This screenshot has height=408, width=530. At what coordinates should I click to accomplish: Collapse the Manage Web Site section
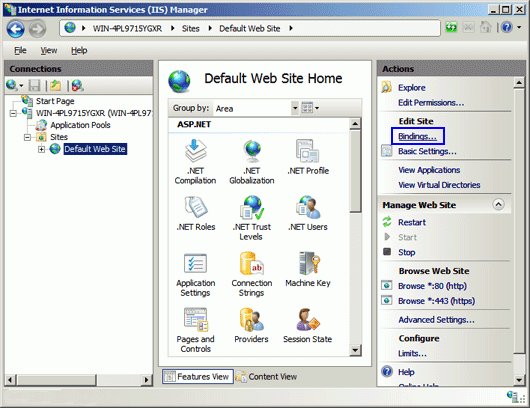click(x=499, y=205)
